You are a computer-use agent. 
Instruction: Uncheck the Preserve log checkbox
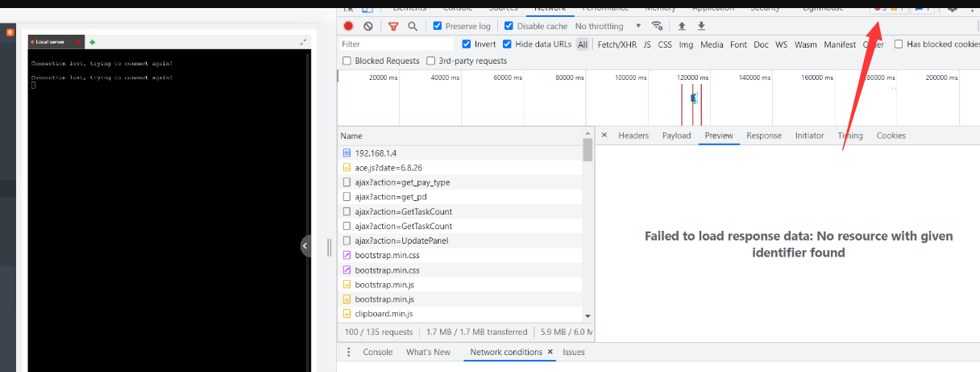[438, 26]
